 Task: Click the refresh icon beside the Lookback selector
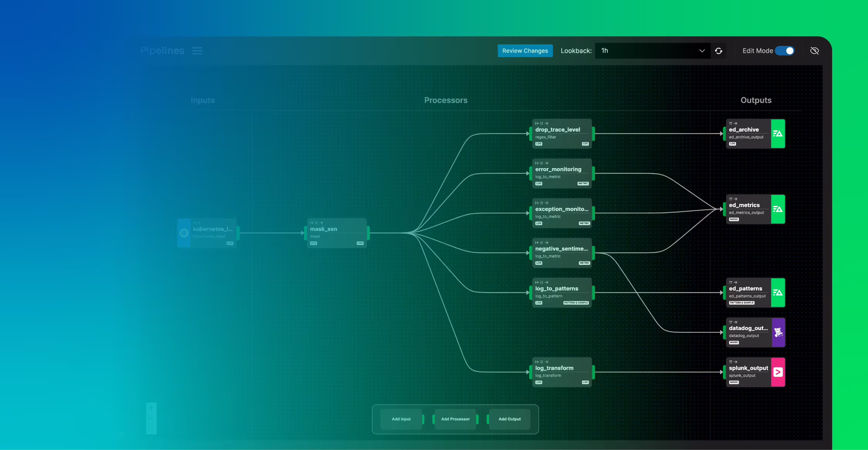718,51
